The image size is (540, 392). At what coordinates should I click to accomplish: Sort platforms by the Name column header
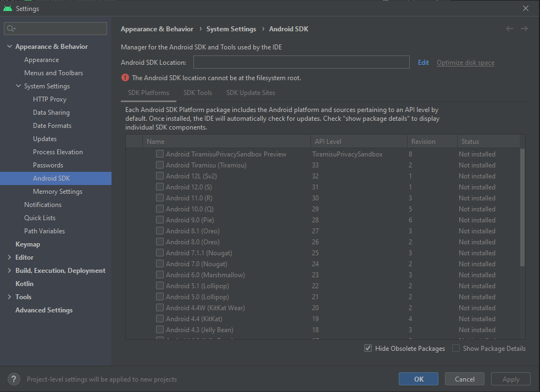coord(226,142)
